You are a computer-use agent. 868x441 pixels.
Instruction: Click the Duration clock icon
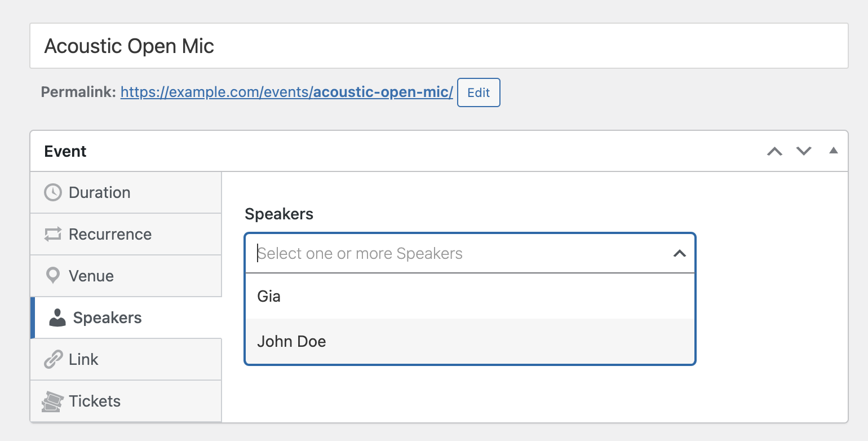tap(52, 192)
